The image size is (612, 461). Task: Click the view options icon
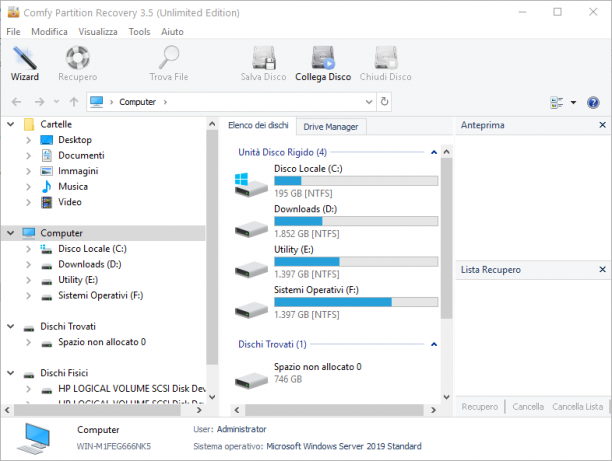point(557,102)
